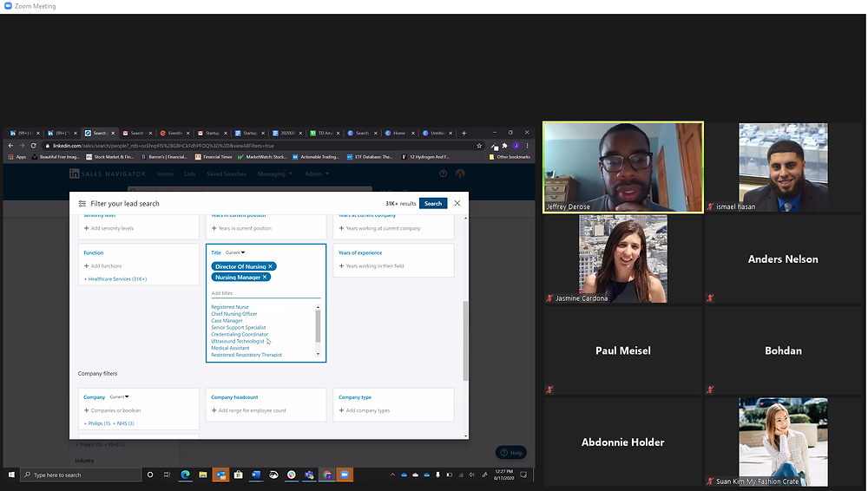
Task: Remove the Nursing Manager title chip
Action: [265, 277]
